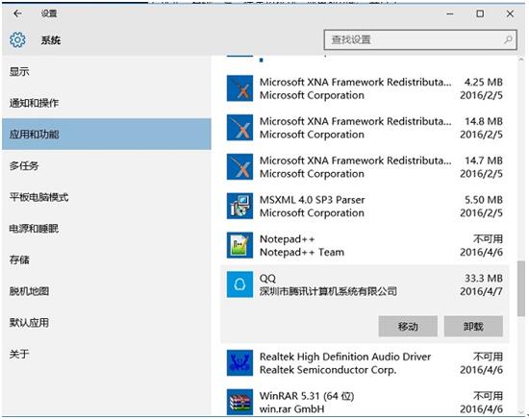
Task: Click the 系统 header title
Action: 51,40
